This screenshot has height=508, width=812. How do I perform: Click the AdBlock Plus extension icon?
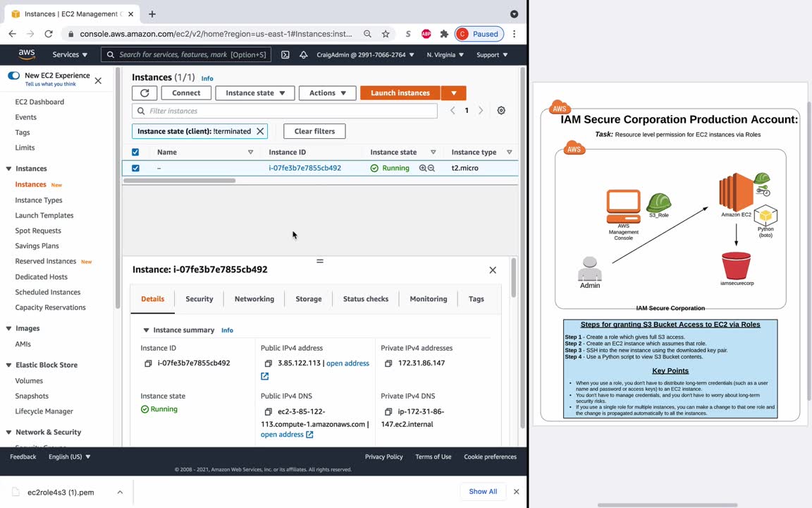[426, 34]
